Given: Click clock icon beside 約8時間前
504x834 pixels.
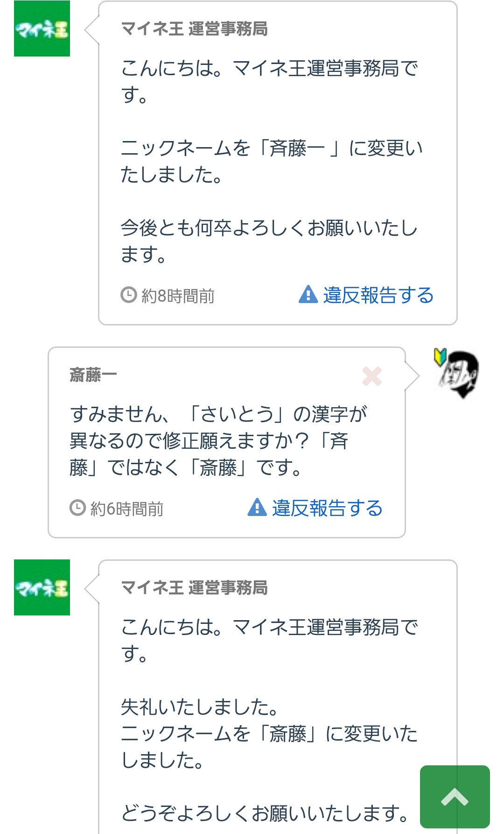Looking at the screenshot, I should click(128, 295).
